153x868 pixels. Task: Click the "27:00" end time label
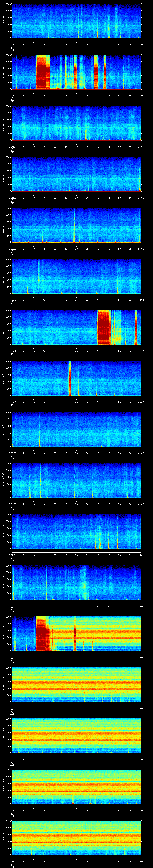click(141, 249)
